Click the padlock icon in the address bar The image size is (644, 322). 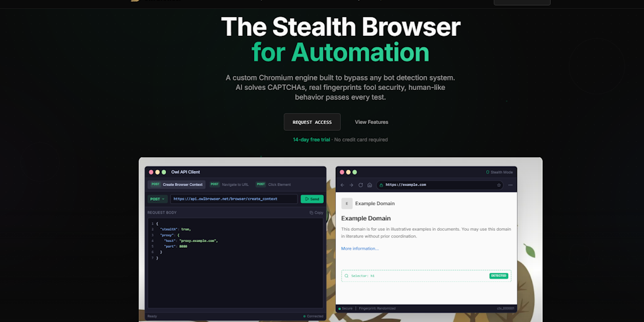tap(381, 185)
